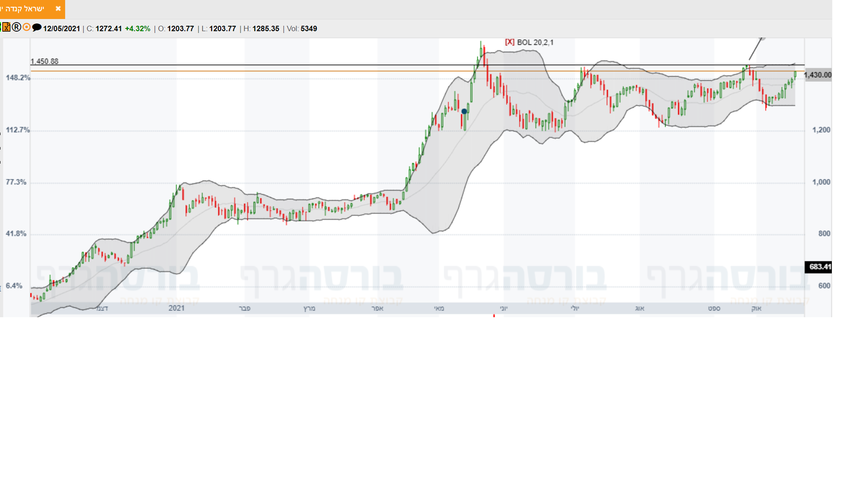Click the 148.2% percent axis label

pyautogui.click(x=18, y=78)
